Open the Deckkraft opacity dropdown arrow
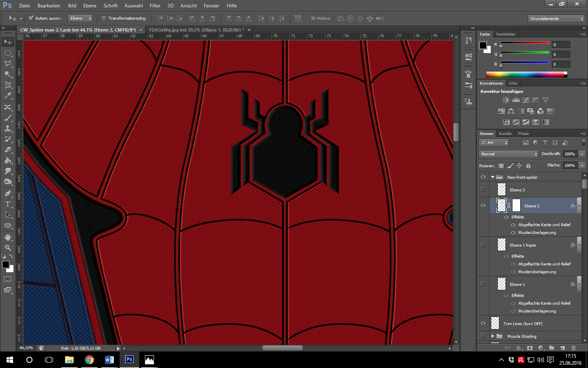This screenshot has width=588, height=368. [x=582, y=154]
